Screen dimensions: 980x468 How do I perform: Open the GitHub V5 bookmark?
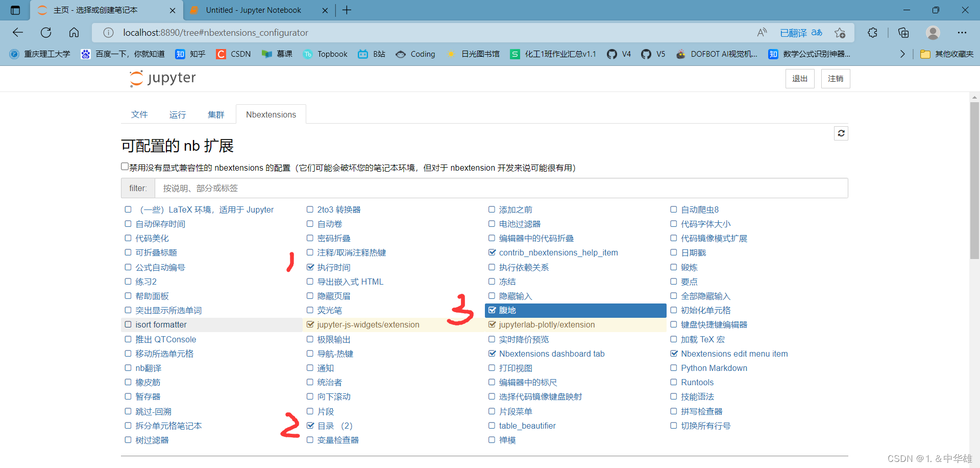tap(653, 54)
